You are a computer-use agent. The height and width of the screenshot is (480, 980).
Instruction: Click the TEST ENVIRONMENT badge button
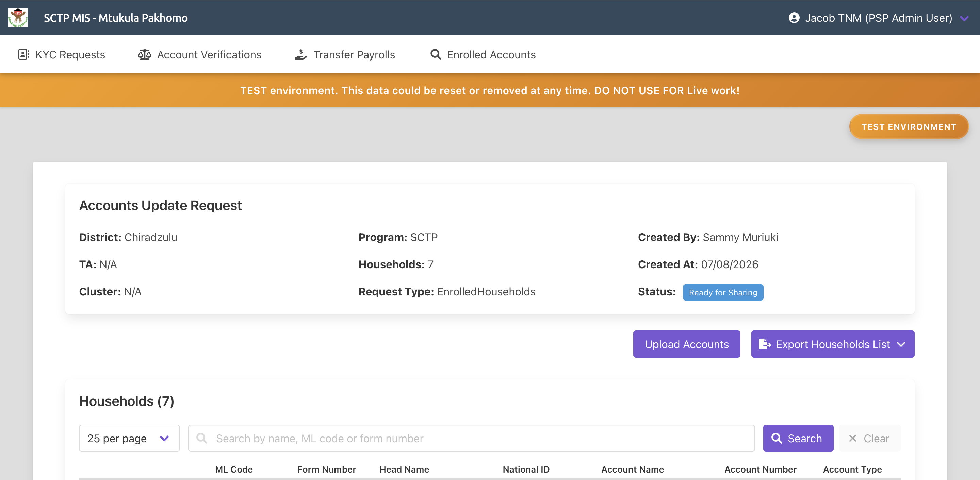pos(909,126)
